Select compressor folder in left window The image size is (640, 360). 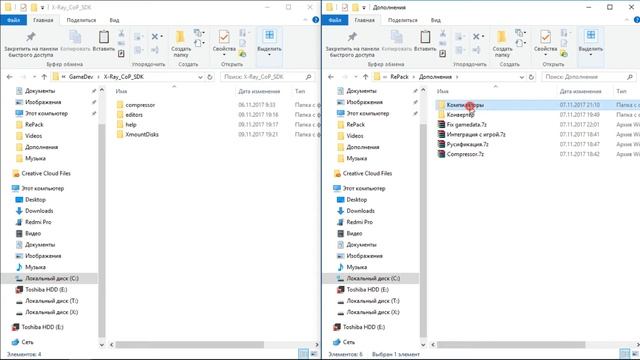click(140, 105)
